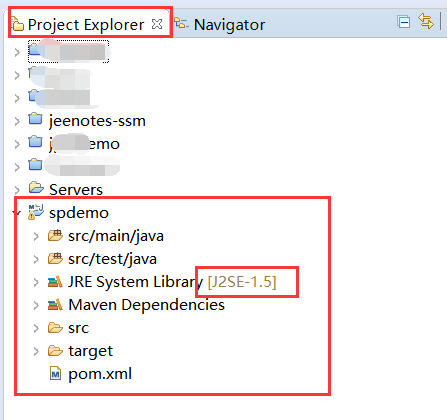Image resolution: width=447 pixels, height=420 pixels.
Task: Click the Collapse All toolbar icon
Action: tap(404, 22)
